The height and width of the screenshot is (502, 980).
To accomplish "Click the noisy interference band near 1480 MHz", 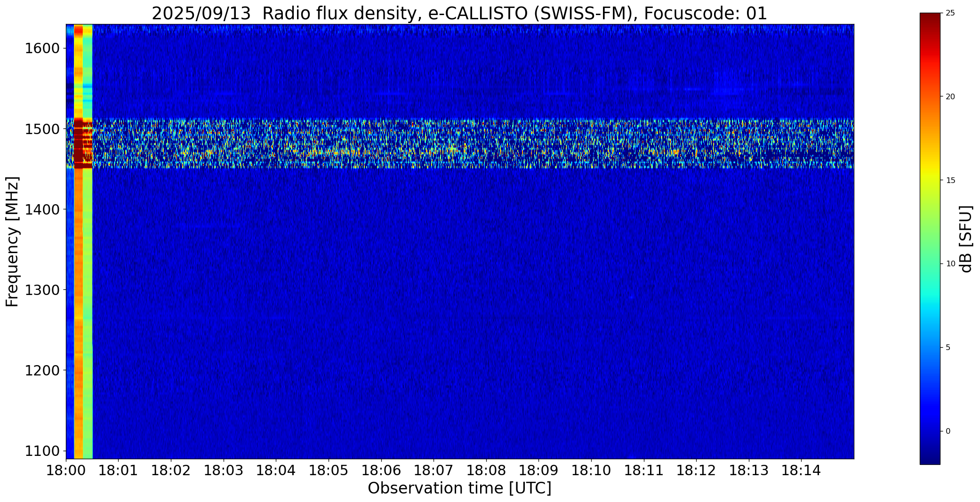I will [x=459, y=143].
